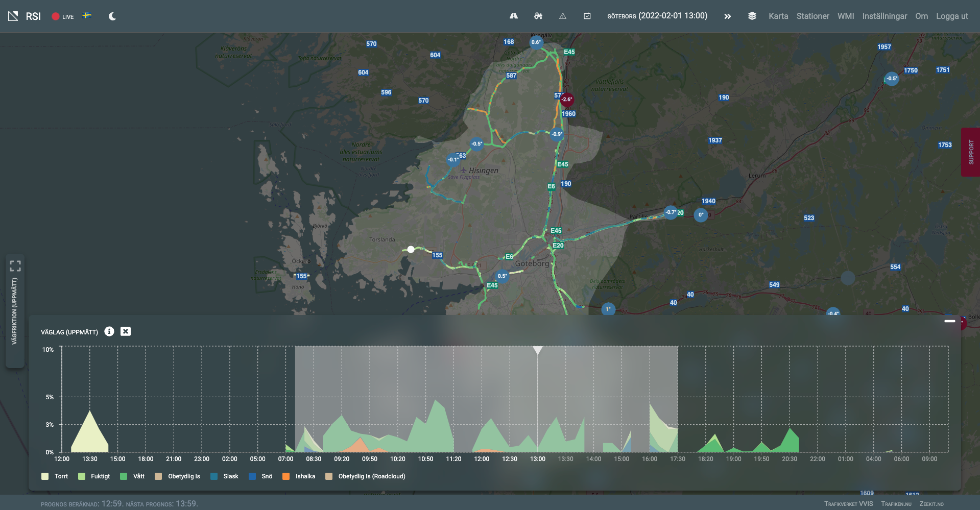980x510 pixels.
Task: Click the 13:00 timeline marker triangle
Action: 537,350
